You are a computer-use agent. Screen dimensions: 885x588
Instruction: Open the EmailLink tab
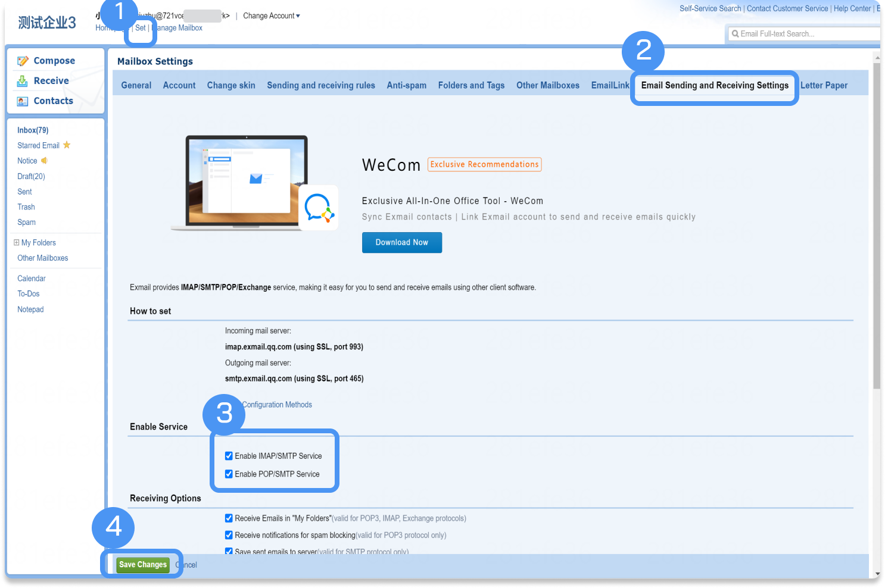pos(610,85)
